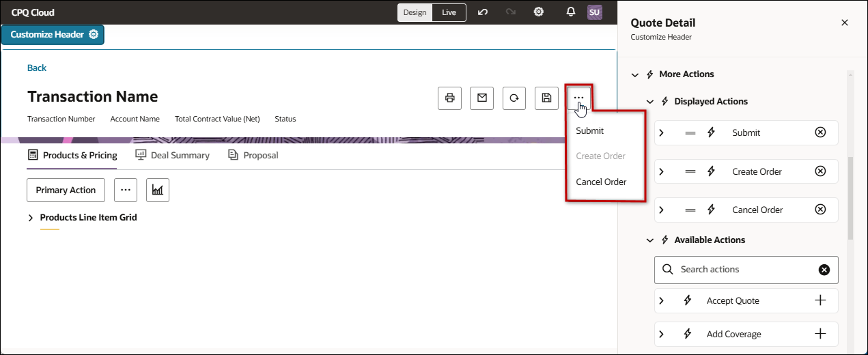The image size is (868, 355).
Task: Remove Submit from displayed actions
Action: (x=820, y=132)
